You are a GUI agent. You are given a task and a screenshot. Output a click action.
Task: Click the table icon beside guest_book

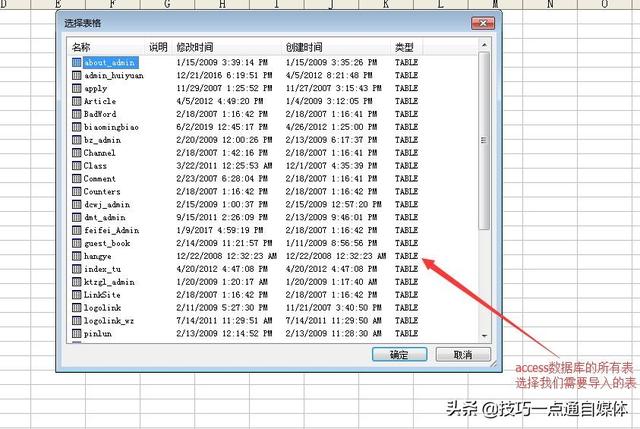tap(76, 243)
